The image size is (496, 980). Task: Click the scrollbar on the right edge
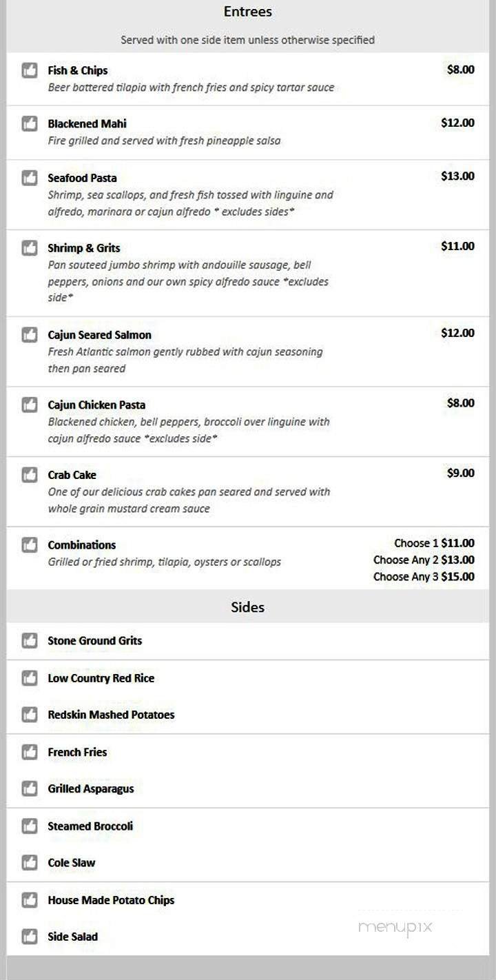[491, 482]
